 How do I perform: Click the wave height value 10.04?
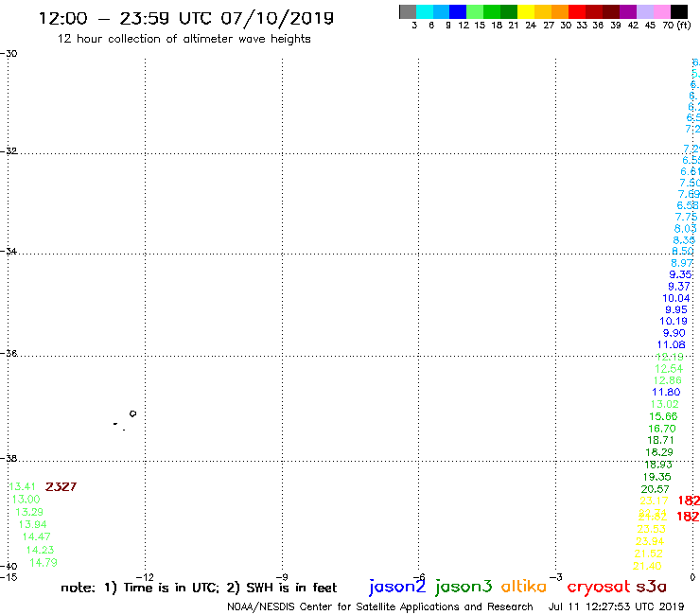[x=676, y=298]
